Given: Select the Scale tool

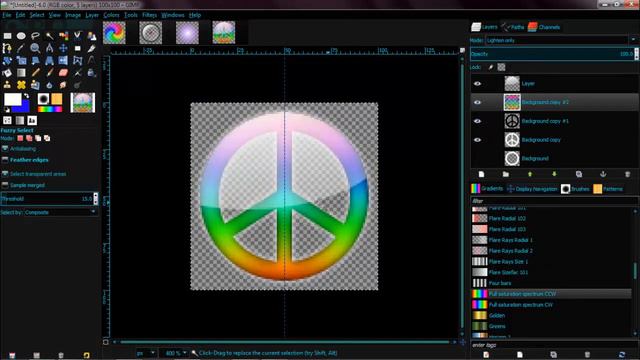Looking at the screenshot, I should point(21,60).
